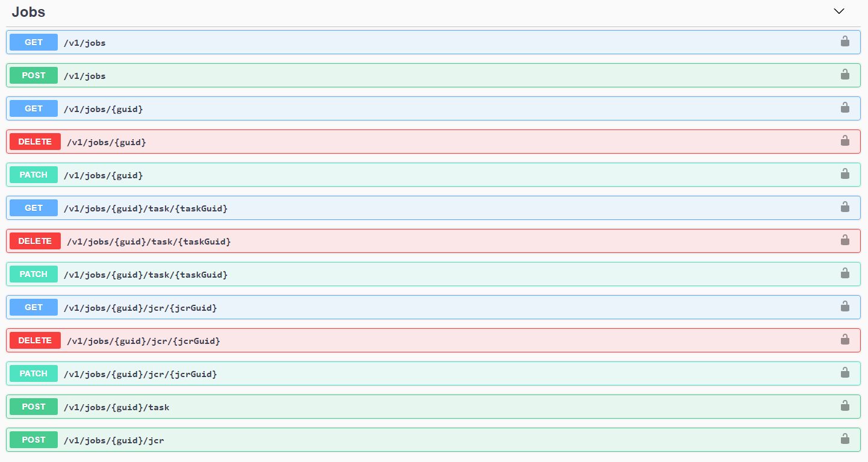Click lock icon on PATCH task/{taskGuid} row
Screen dimensions: 868x462
coord(845,273)
